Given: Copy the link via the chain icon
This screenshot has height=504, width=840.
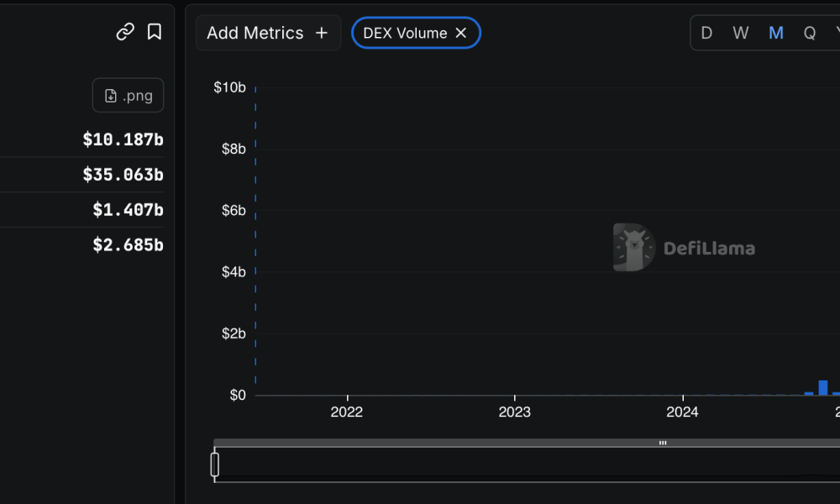Looking at the screenshot, I should click(125, 32).
